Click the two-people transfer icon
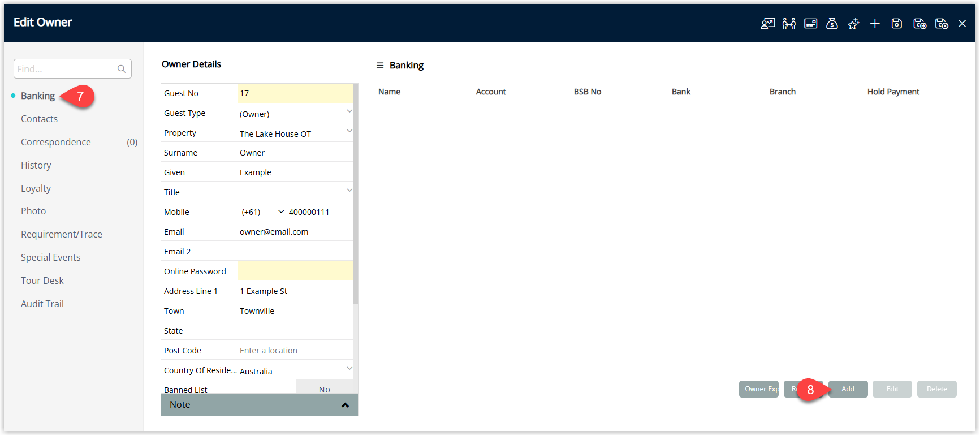980x436 pixels. coord(789,24)
